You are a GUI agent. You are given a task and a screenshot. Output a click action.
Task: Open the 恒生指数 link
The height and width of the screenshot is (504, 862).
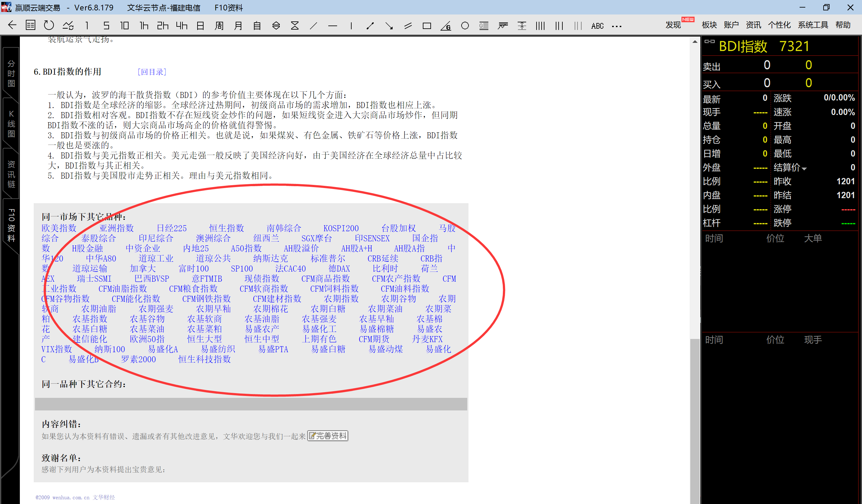[x=226, y=228]
